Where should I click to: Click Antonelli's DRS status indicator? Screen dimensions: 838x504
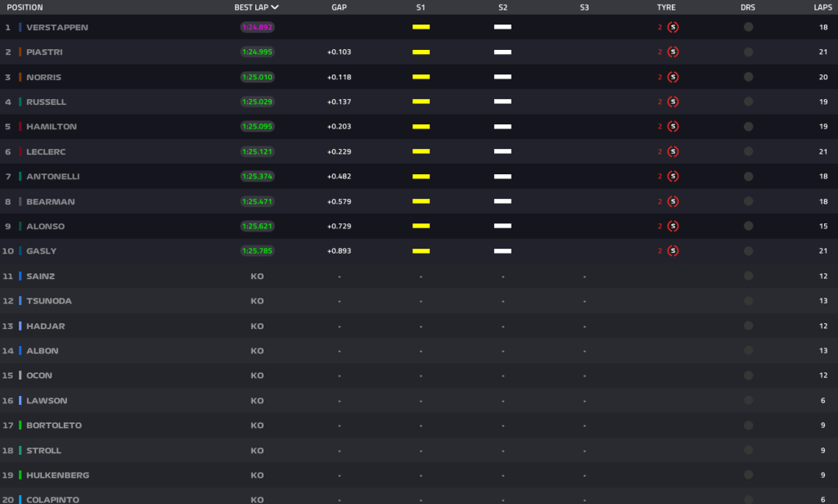748,177
